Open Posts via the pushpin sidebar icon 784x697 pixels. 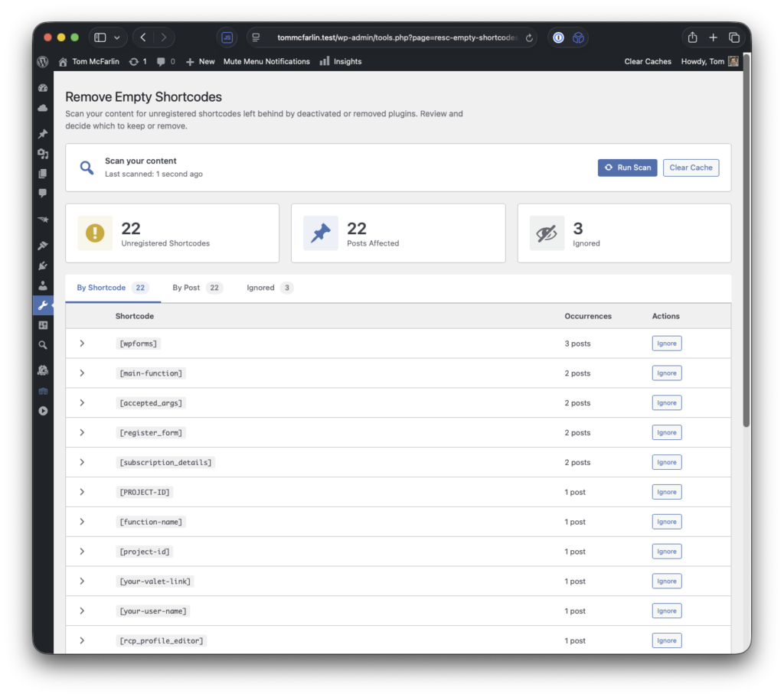click(43, 134)
